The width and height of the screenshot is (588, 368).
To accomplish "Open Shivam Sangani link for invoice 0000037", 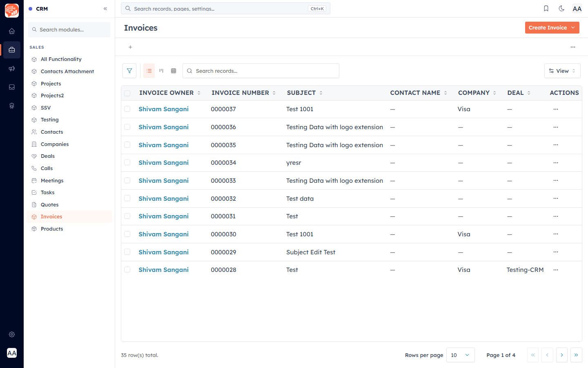I will click(163, 109).
